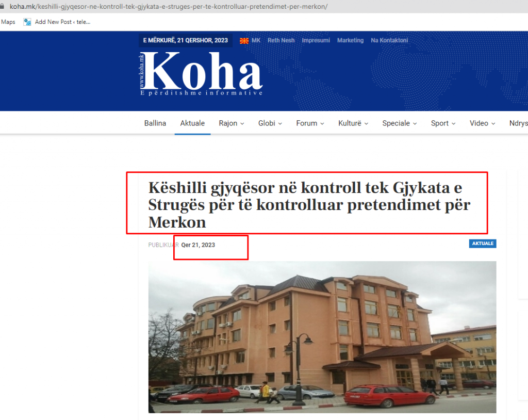This screenshot has width=528, height=420.
Task: Click the lock icon in address bar
Action: (x=2, y=6)
